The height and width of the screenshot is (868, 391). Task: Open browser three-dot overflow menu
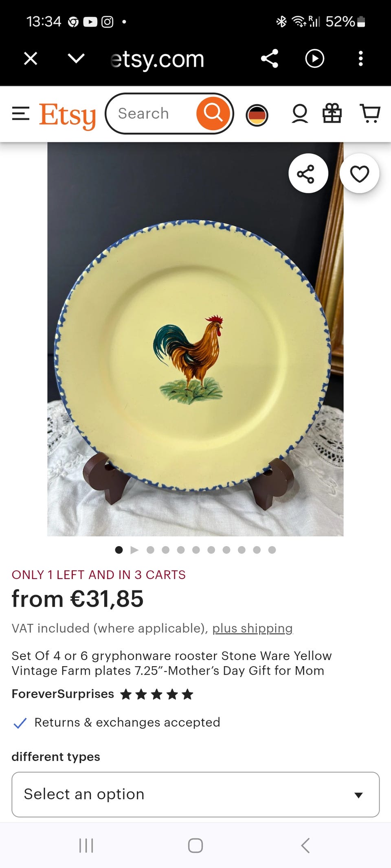[360, 59]
